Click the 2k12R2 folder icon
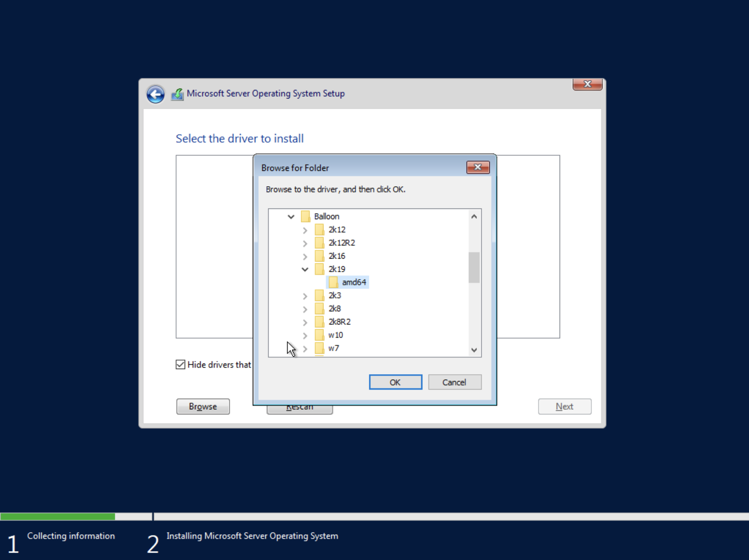 coord(319,243)
